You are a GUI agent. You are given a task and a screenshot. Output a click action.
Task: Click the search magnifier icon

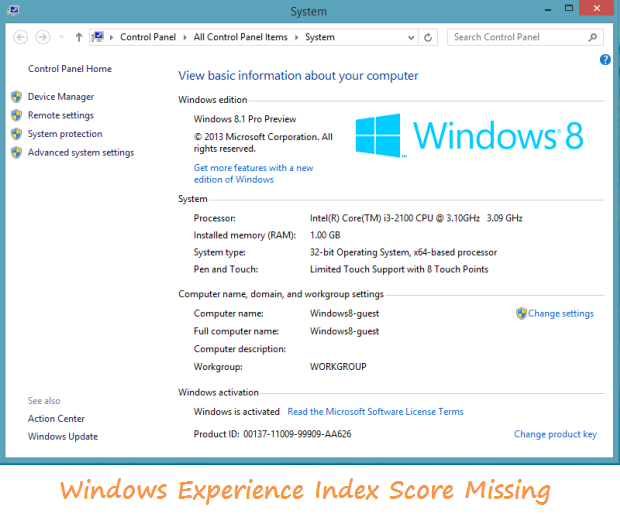pyautogui.click(x=592, y=38)
